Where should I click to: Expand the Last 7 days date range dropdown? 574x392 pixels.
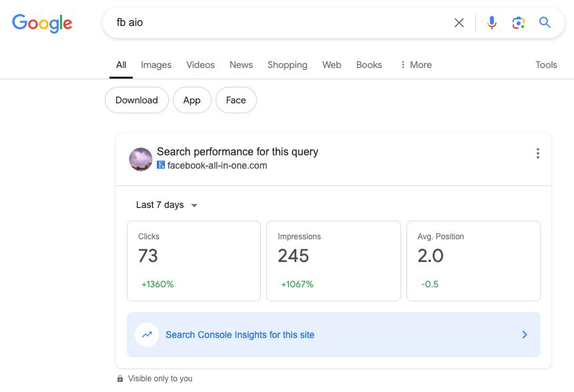(x=167, y=205)
